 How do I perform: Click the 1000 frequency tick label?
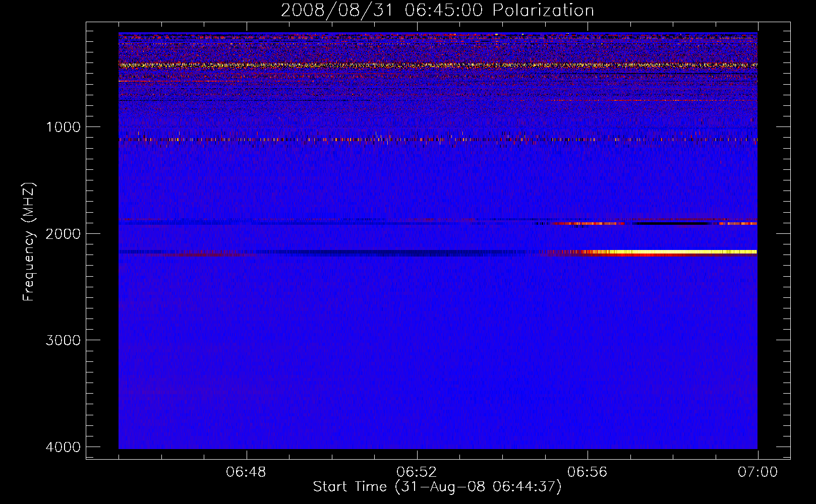tap(63, 127)
